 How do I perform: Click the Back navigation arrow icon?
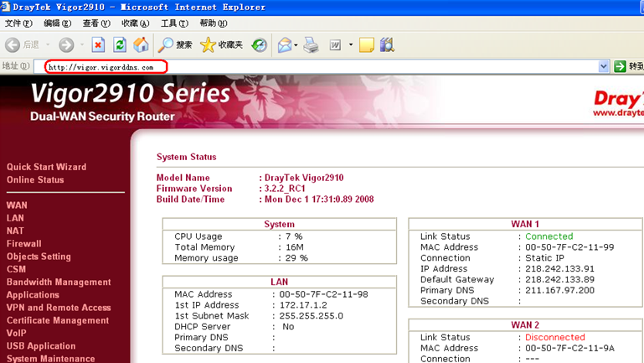tap(13, 45)
